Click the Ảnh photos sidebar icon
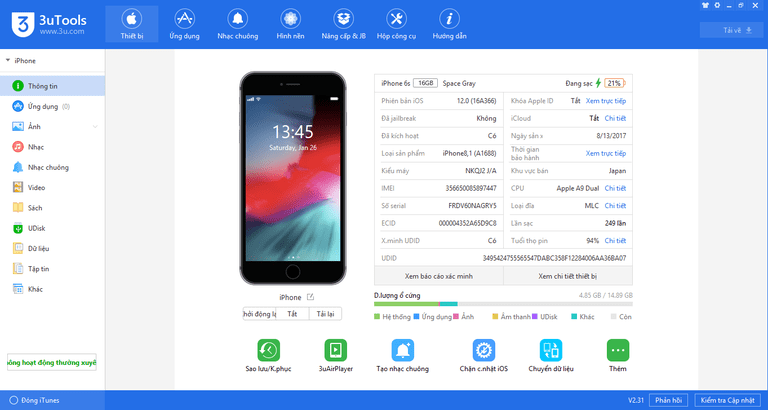Viewport: 768px width, 410px height. click(18, 126)
